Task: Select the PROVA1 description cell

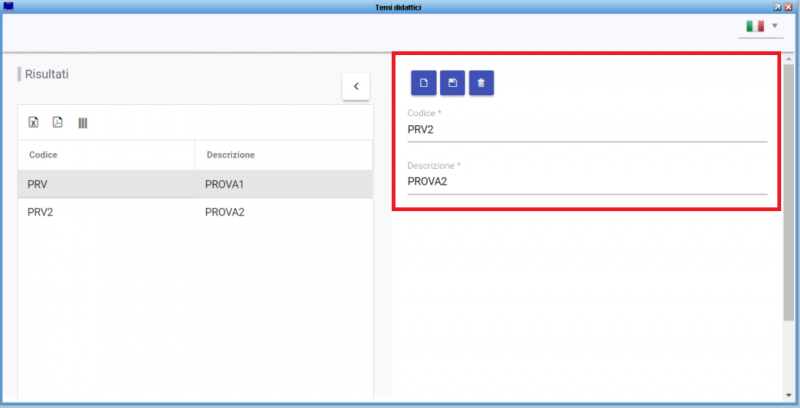Action: point(283,184)
